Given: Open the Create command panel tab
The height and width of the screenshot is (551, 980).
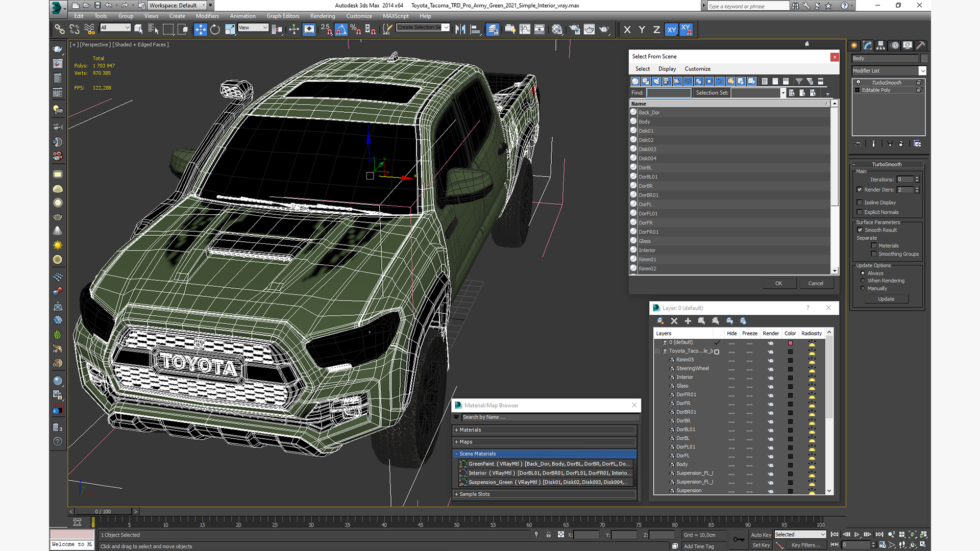Looking at the screenshot, I should [854, 45].
